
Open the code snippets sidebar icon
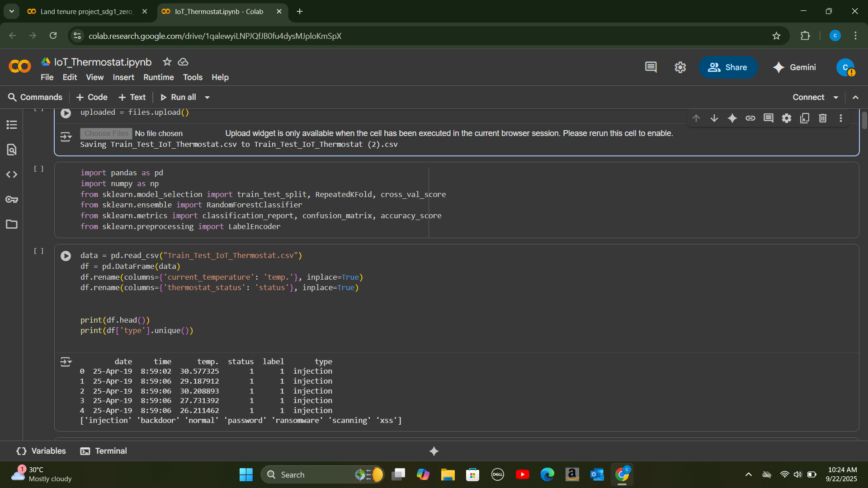point(12,174)
